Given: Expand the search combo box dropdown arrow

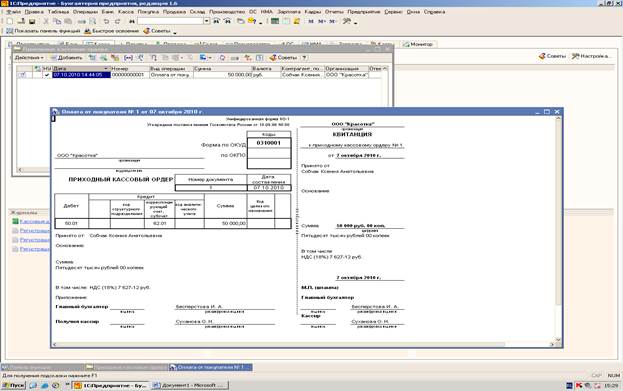Looking at the screenshot, I should [207, 21].
